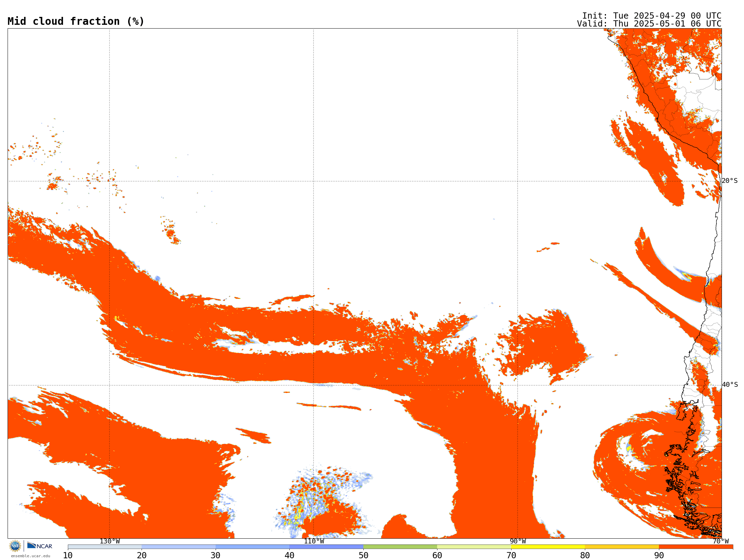
Task: Click the Init: Tue 2025-04-29 00 UTC text
Action: pos(652,16)
